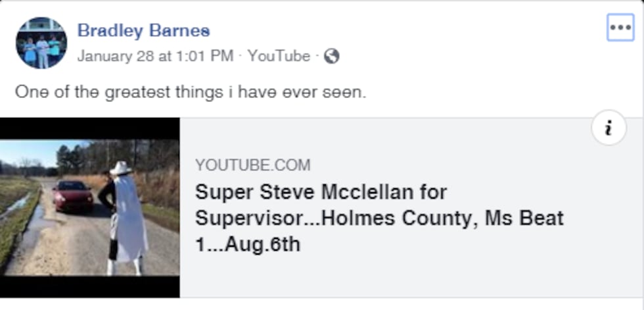Click the post caption 'One of the greatest things'
644x310 pixels.
(x=189, y=92)
